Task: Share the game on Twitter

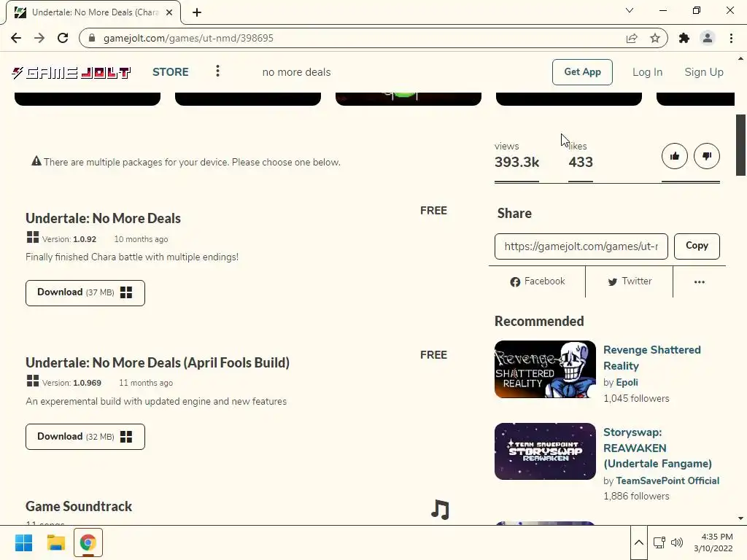Action: click(x=630, y=281)
